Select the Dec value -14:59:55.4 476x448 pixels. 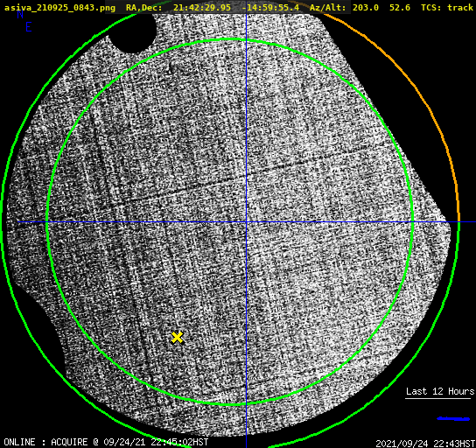[x=270, y=8]
